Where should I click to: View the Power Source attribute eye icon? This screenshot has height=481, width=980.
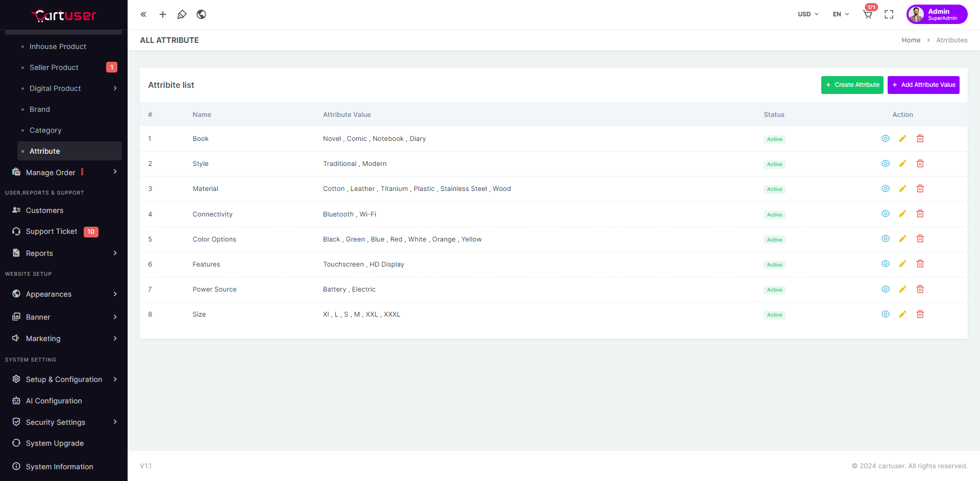click(x=885, y=290)
